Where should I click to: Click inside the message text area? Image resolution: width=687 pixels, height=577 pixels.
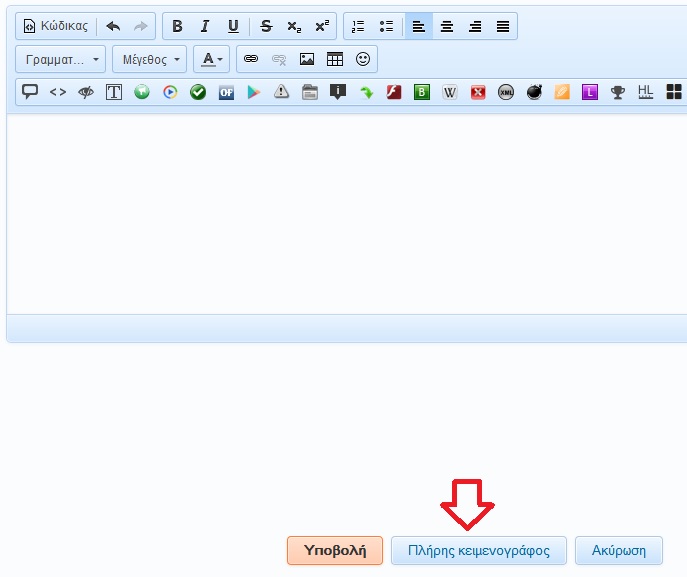[x=347, y=214]
